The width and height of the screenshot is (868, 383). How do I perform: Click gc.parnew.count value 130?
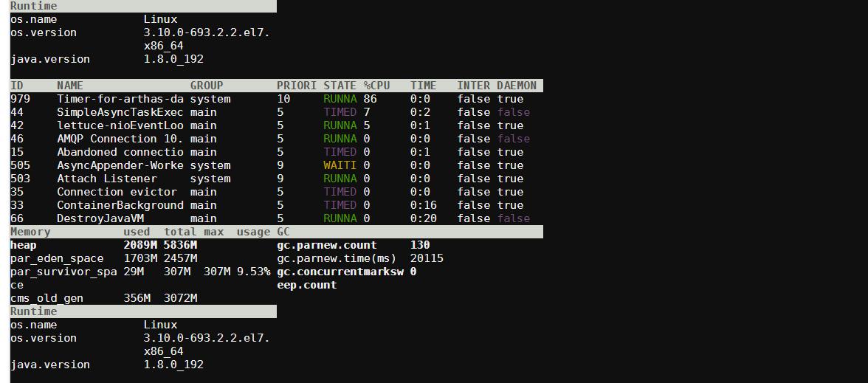click(x=420, y=245)
